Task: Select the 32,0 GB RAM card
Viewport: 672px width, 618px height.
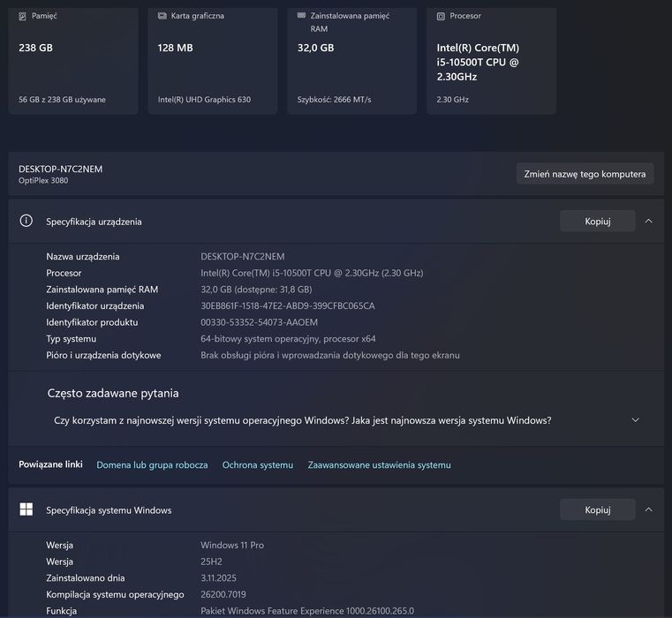Action: pyautogui.click(x=351, y=62)
